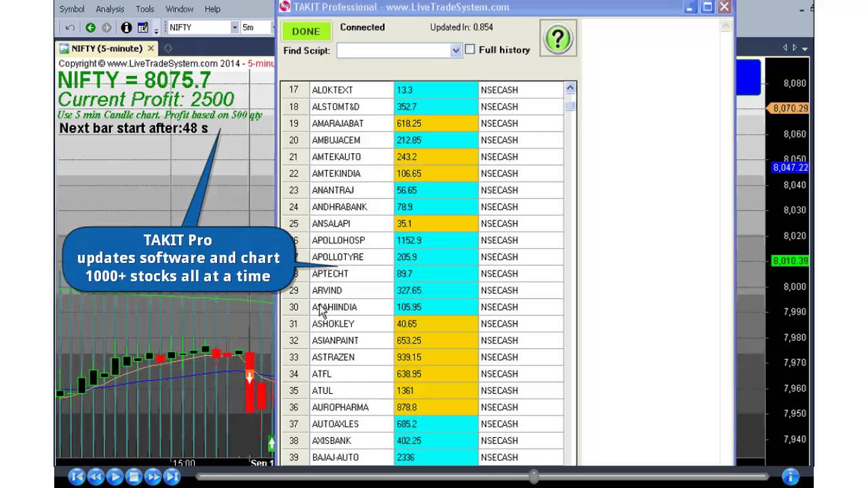Toggle the Full history checkbox
The height and width of the screenshot is (488, 868).
click(x=470, y=49)
